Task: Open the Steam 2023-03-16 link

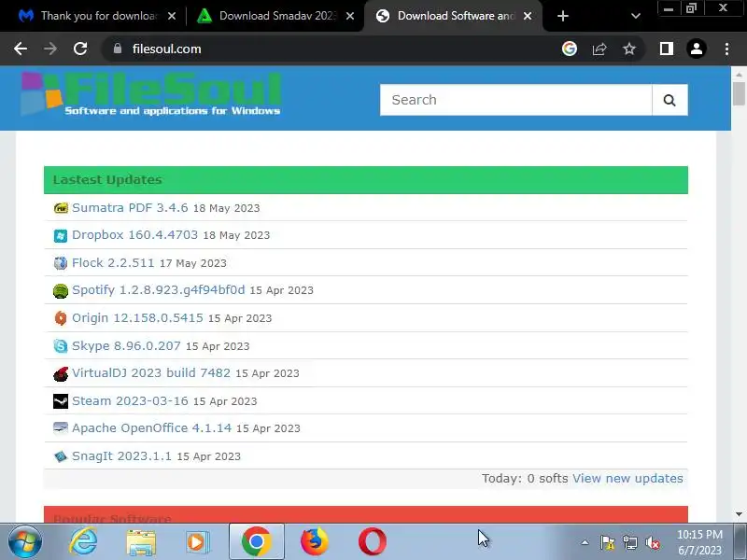Action: point(130,401)
